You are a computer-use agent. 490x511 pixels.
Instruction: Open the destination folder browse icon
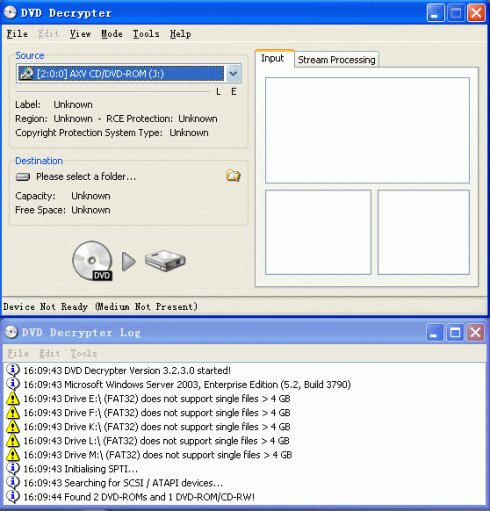pyautogui.click(x=233, y=175)
